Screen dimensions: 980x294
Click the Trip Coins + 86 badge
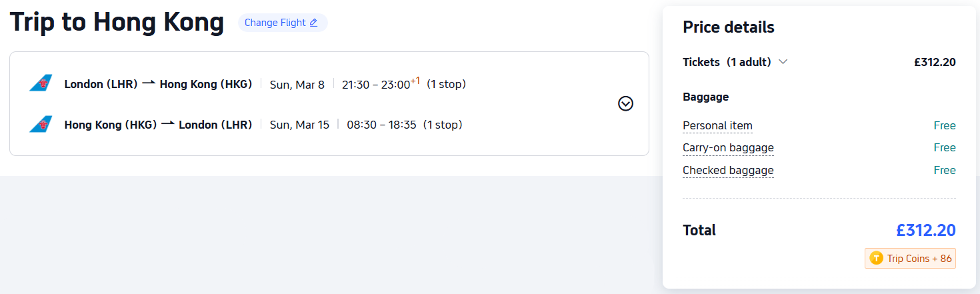pos(910,259)
